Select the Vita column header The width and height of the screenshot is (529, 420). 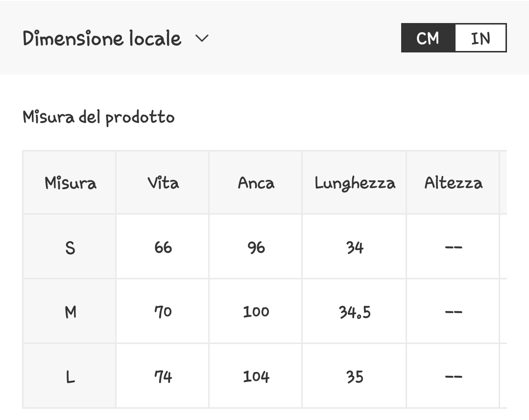pyautogui.click(x=163, y=183)
